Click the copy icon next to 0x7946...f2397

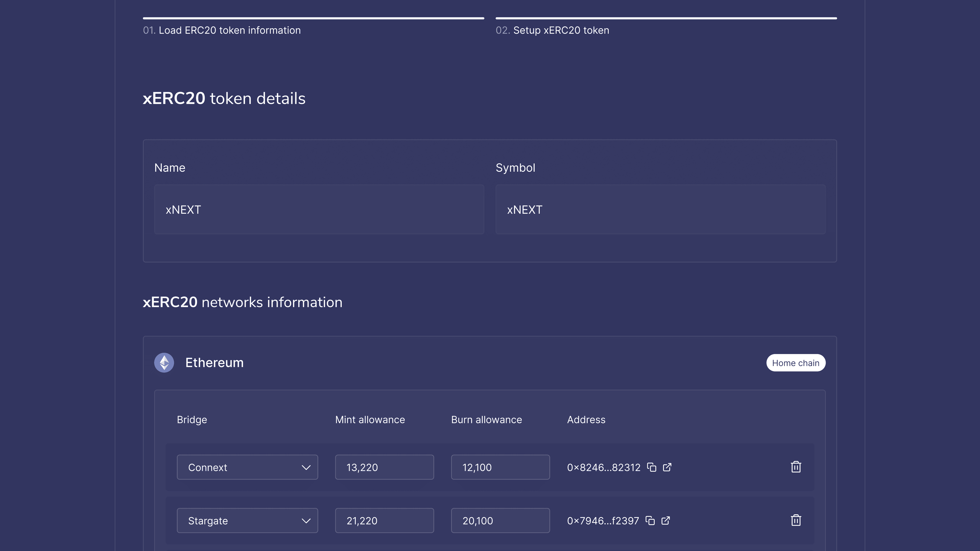click(x=650, y=521)
